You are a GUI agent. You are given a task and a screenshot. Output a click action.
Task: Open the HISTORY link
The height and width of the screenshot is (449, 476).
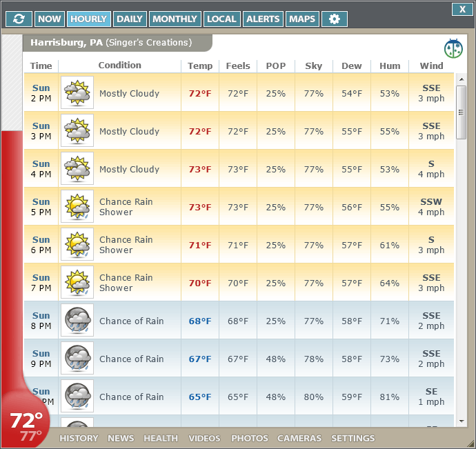(x=79, y=439)
